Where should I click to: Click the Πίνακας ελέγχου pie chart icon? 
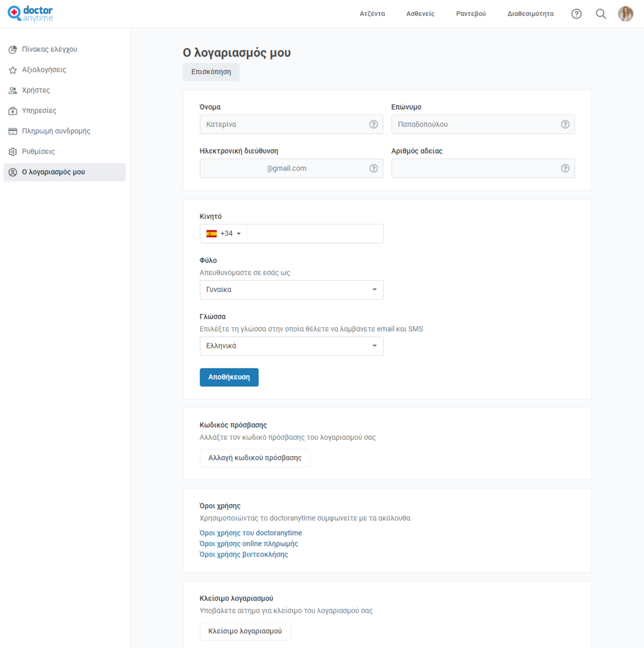(13, 49)
